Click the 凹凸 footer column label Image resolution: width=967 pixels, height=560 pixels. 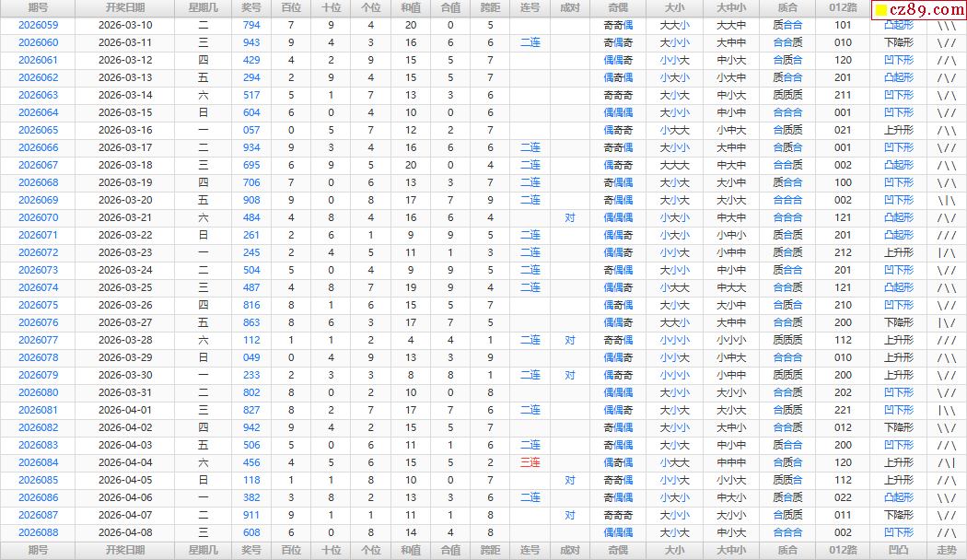898,550
